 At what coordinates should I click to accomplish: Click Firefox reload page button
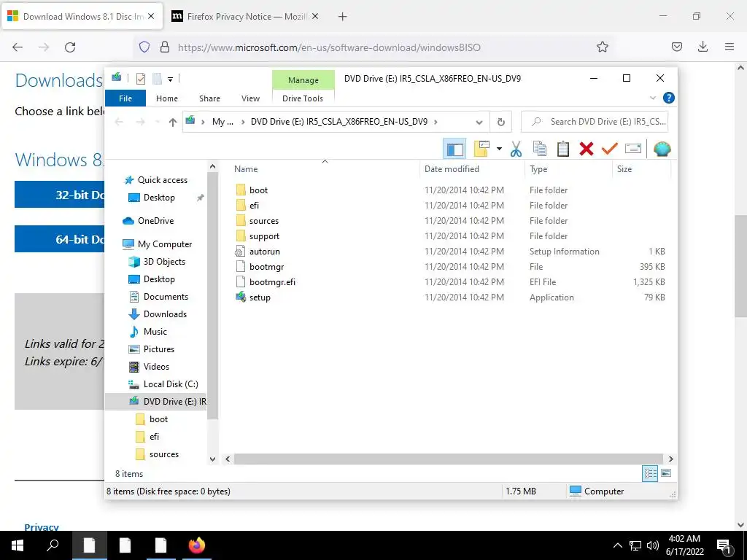[70, 47]
